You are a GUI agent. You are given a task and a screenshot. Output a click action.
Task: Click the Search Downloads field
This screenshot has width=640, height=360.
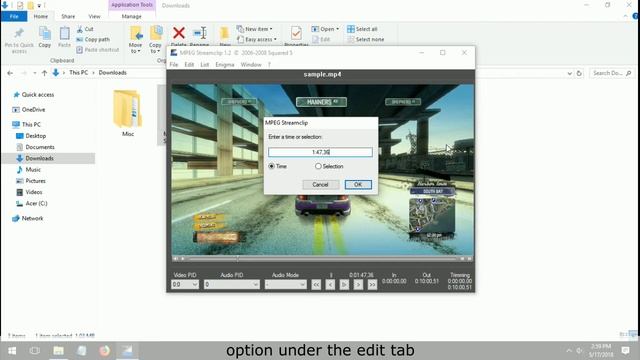tap(612, 73)
